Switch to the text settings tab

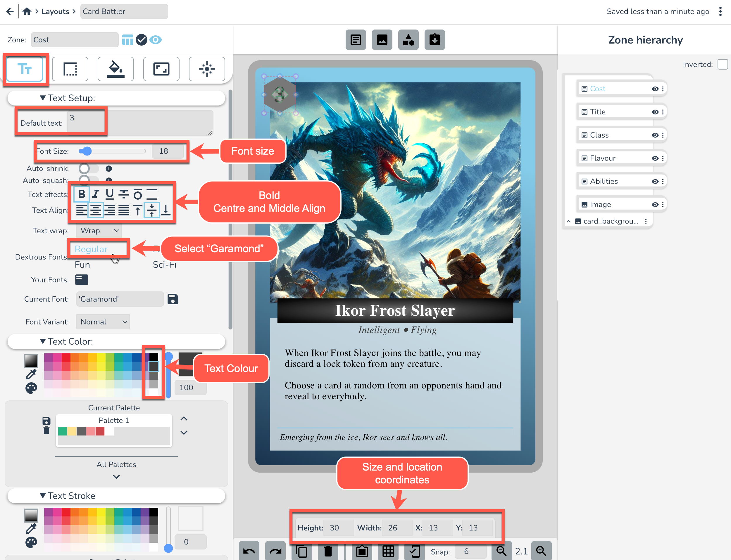tap(25, 69)
